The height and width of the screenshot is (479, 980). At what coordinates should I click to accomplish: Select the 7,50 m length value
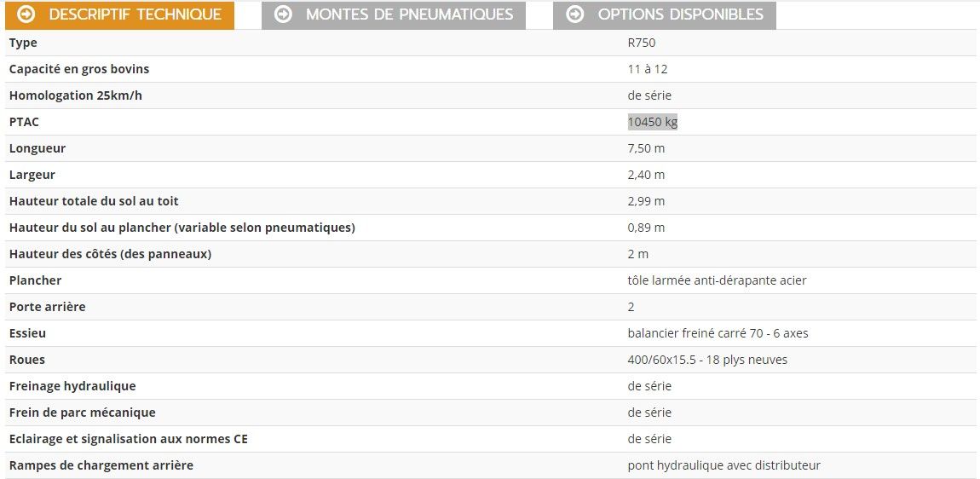click(646, 148)
